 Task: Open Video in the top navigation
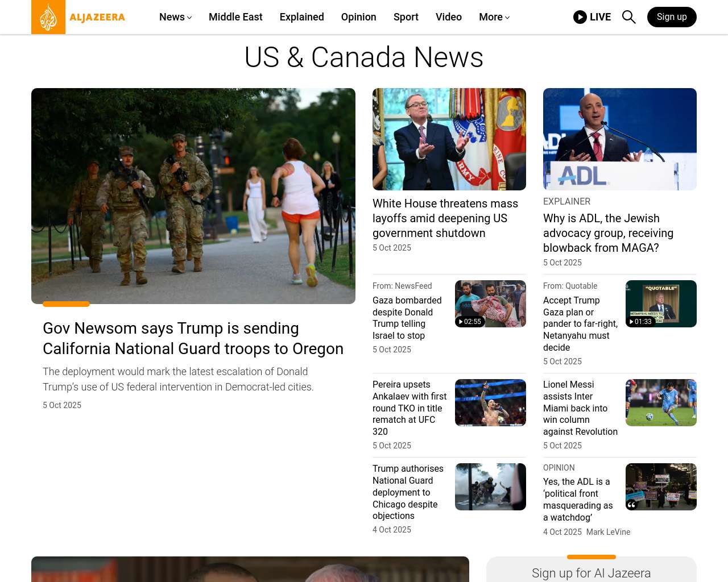click(x=448, y=17)
